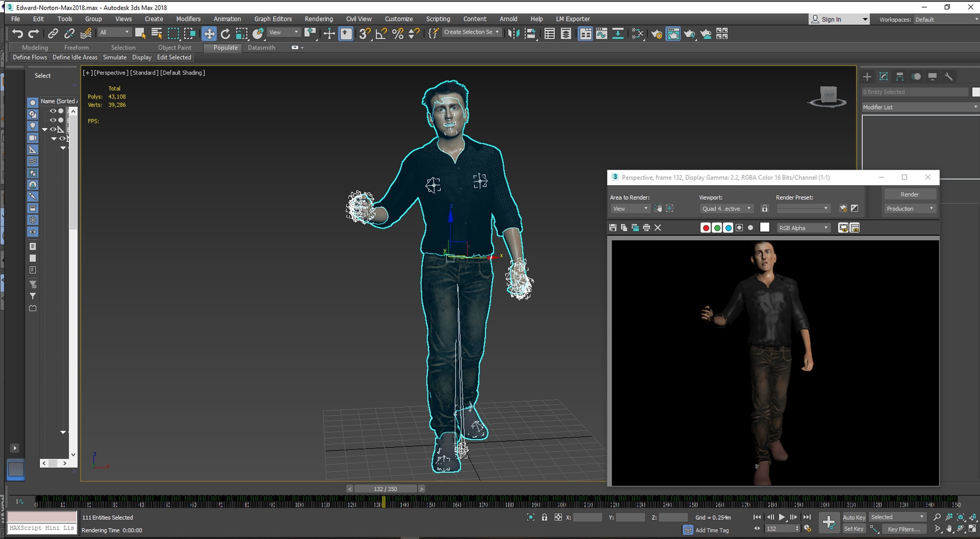980x539 pixels.
Task: Toggle the eye visibility of first scene item
Action: pos(53,111)
